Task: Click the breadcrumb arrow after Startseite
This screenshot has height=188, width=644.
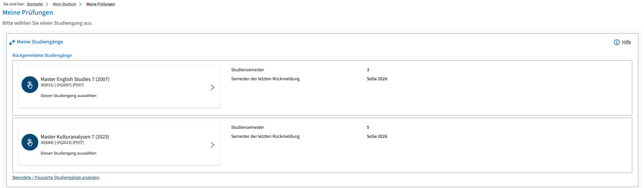Action: (47, 4)
